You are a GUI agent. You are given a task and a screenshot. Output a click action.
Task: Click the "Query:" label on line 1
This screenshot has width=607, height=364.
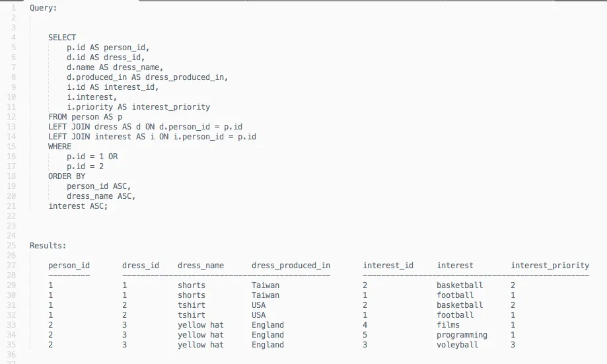coord(44,8)
